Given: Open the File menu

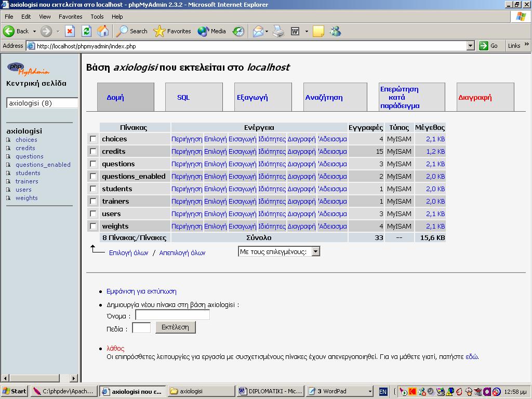Looking at the screenshot, I should [9, 17].
